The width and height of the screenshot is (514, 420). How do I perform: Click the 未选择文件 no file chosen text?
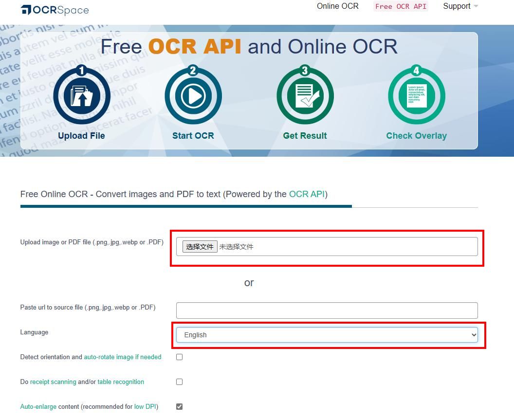(x=236, y=247)
